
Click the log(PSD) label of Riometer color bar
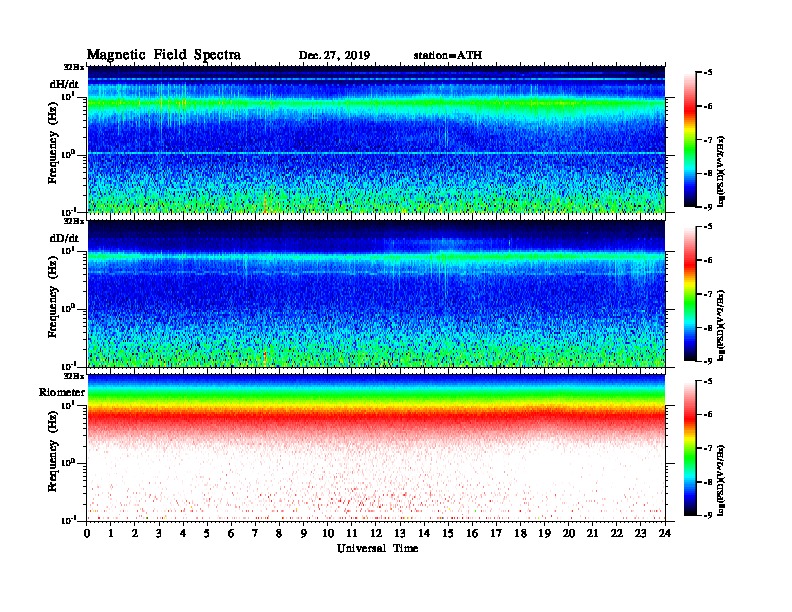tap(721, 480)
